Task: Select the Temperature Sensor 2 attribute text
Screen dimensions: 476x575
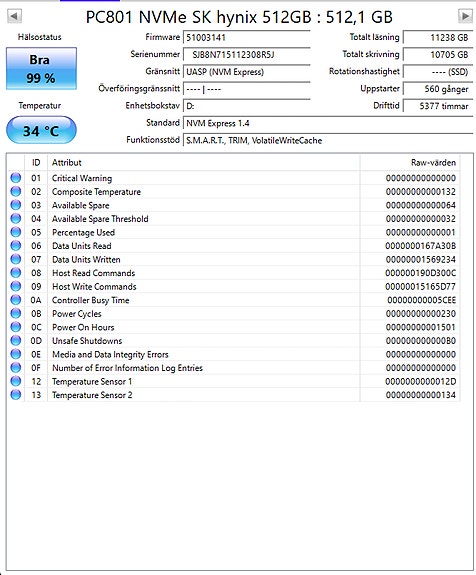Action: 92,395
